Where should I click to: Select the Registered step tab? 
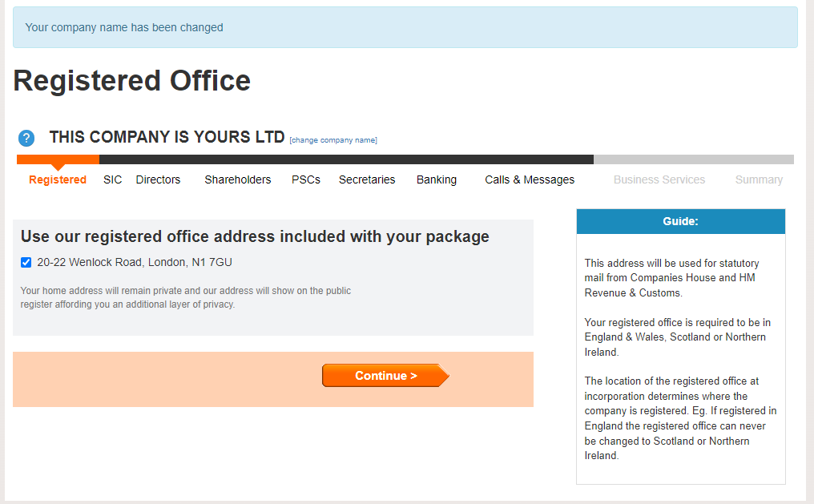click(x=58, y=179)
